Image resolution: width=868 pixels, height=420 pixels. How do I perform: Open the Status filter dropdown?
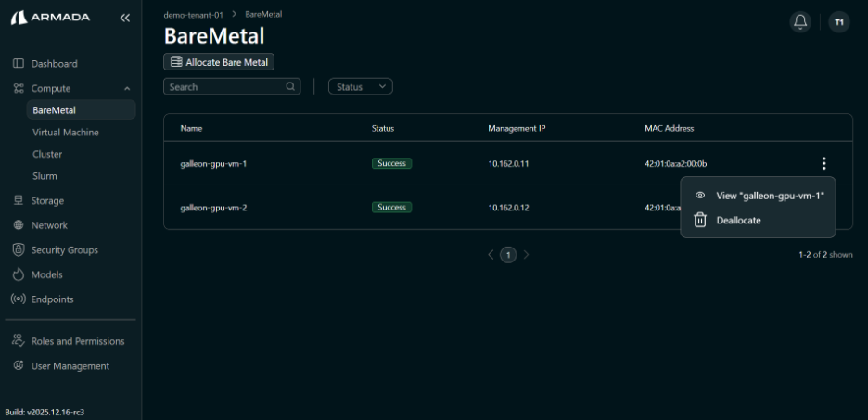[x=361, y=86]
